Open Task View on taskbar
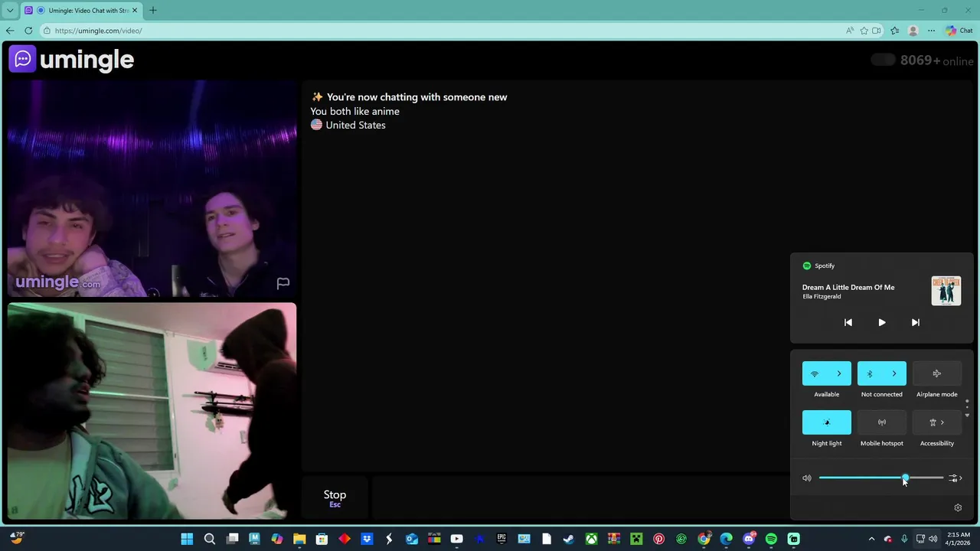Viewport: 980px width, 551px height. click(x=232, y=539)
